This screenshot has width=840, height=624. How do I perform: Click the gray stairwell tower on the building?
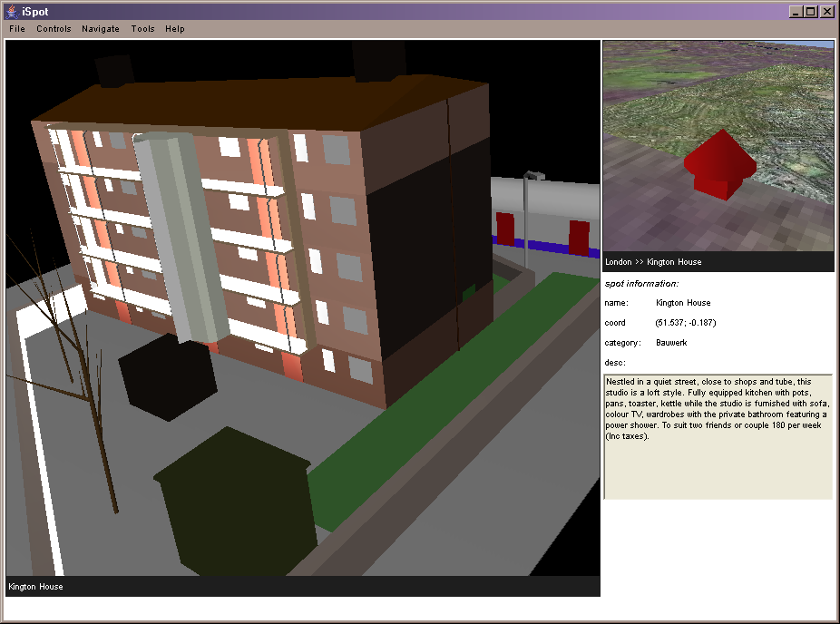[178, 236]
